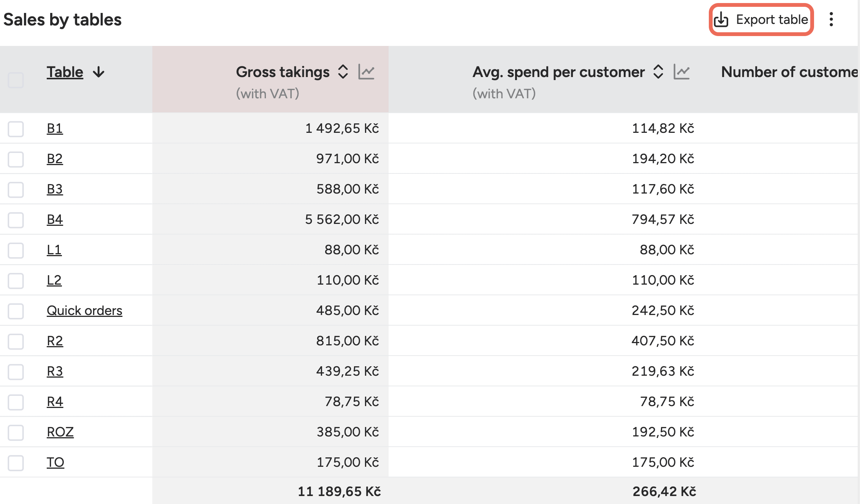Screen dimensions: 860x504
Task: Click the Gross takings column header text
Action: coord(283,72)
